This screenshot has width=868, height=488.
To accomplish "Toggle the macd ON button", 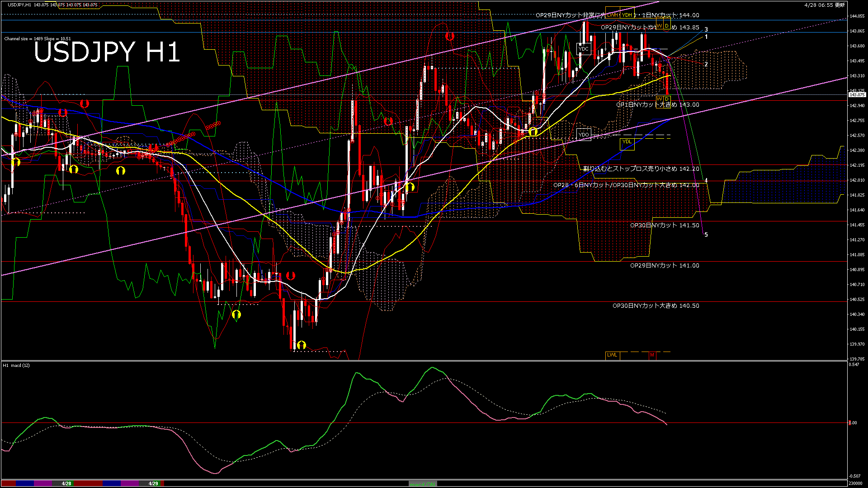I will click(423, 483).
